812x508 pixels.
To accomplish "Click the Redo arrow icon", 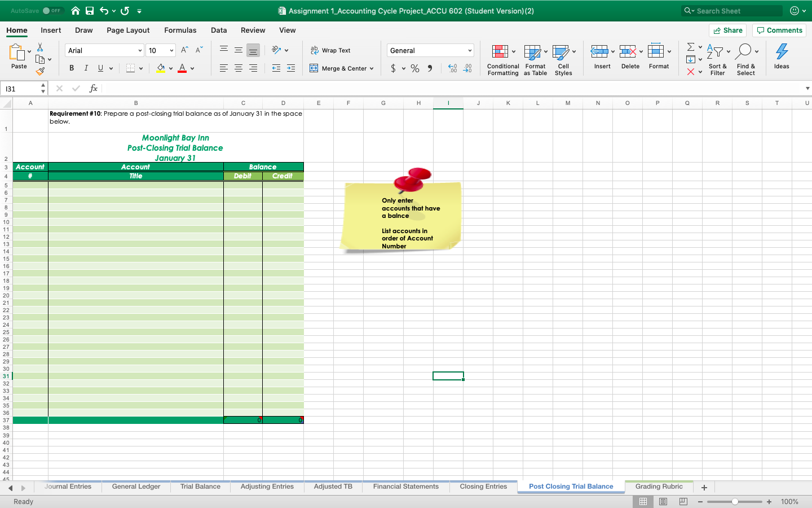I will click(125, 11).
